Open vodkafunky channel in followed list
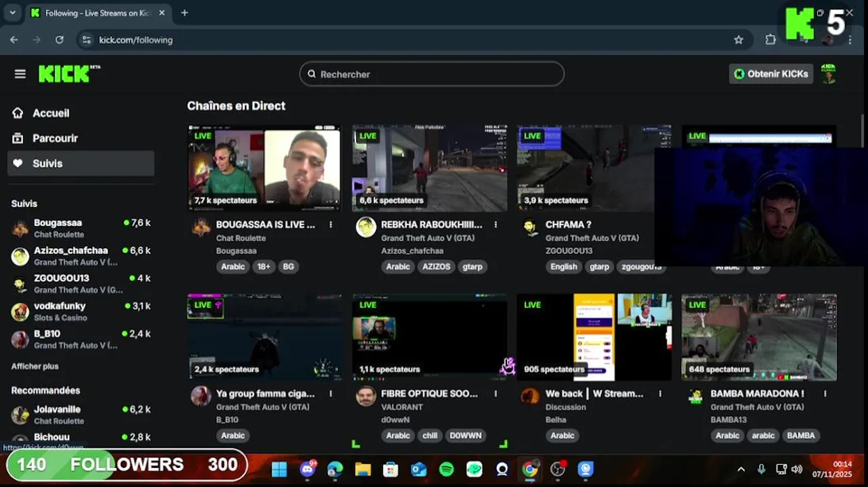Viewport: 868px width, 487px height. click(80, 311)
